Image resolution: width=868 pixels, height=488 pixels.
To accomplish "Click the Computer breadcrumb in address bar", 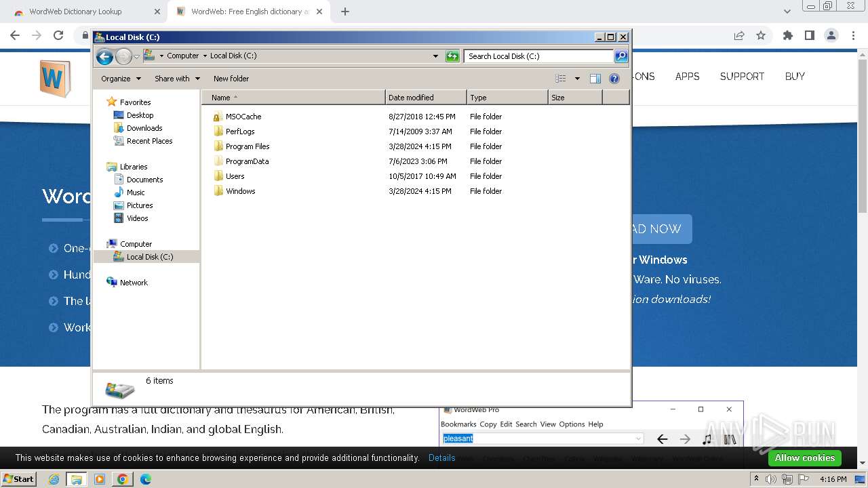I will 183,56.
